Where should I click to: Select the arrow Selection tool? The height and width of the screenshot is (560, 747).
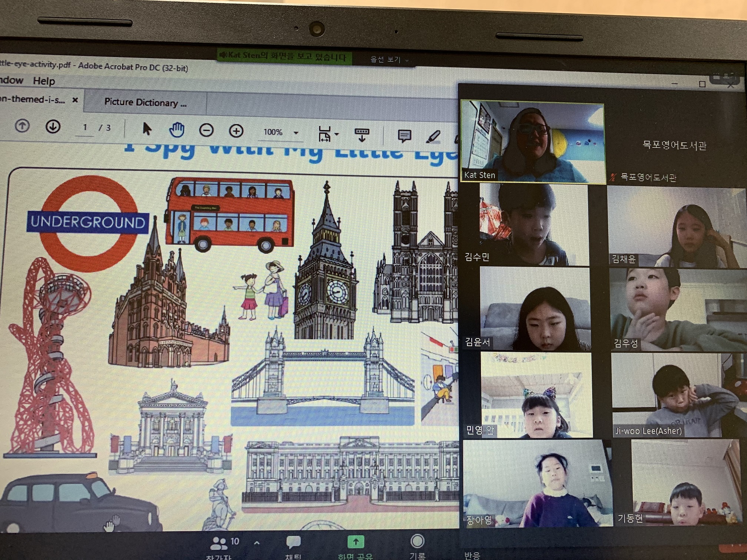(x=147, y=129)
